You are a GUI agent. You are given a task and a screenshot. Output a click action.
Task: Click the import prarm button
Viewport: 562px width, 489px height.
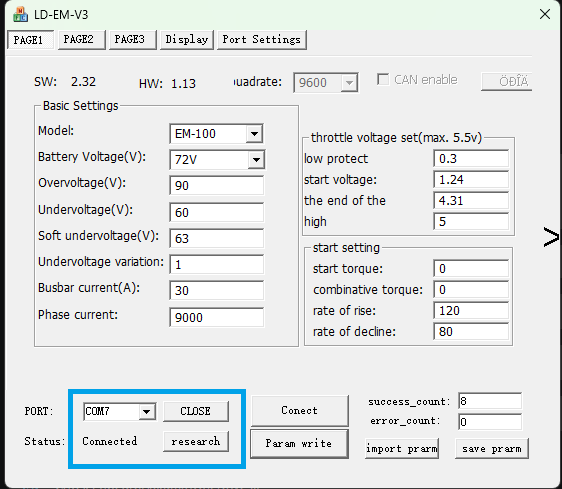point(402,448)
